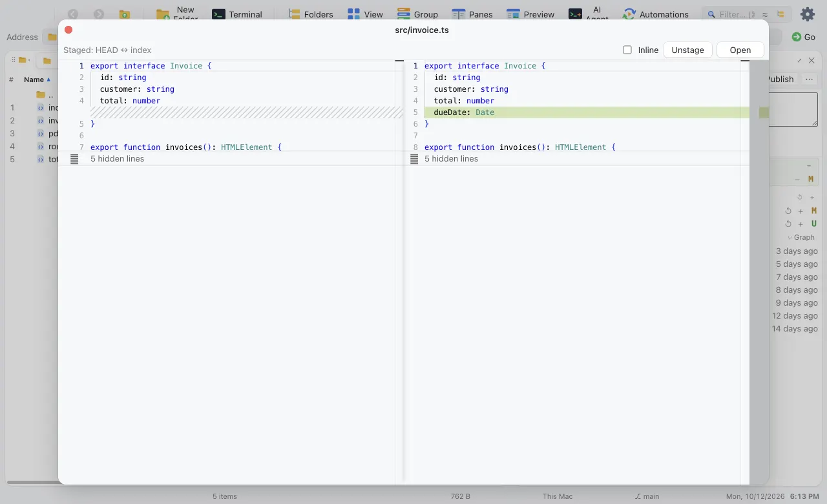The height and width of the screenshot is (504, 827).
Task: Sort by the Name column header
Action: [x=37, y=79]
